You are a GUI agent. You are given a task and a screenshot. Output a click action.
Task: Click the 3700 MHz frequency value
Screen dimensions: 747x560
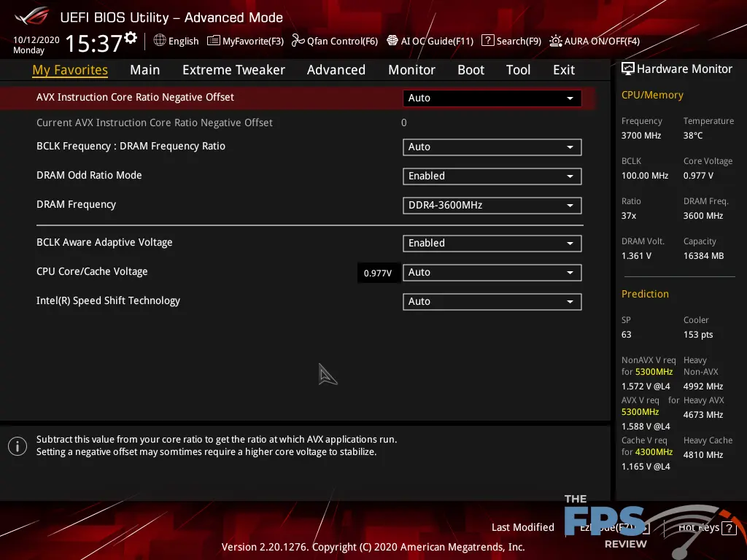[x=641, y=136]
